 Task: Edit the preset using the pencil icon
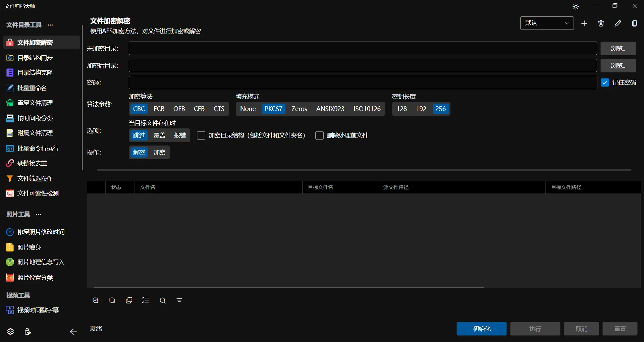point(618,23)
